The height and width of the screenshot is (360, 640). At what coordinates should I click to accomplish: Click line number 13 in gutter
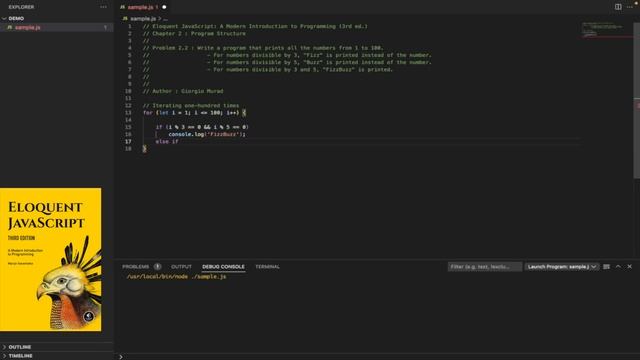(128, 113)
